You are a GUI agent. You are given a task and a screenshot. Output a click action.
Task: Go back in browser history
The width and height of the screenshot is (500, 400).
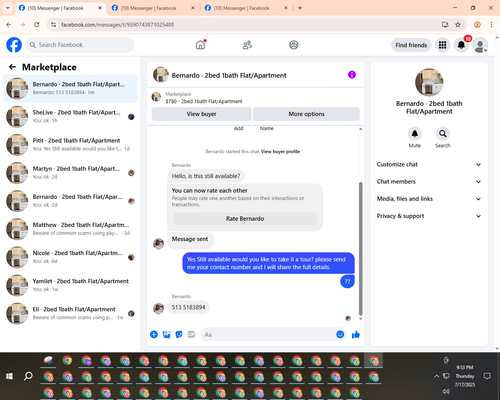(x=9, y=24)
